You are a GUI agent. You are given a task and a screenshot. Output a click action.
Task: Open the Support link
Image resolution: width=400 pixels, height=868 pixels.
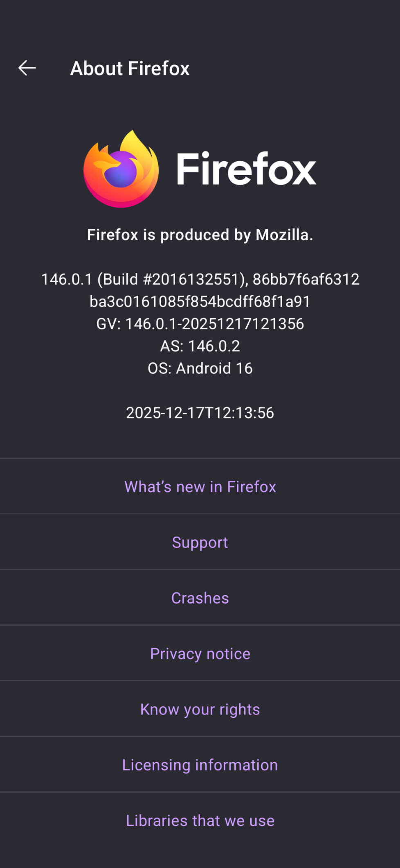[x=200, y=542]
